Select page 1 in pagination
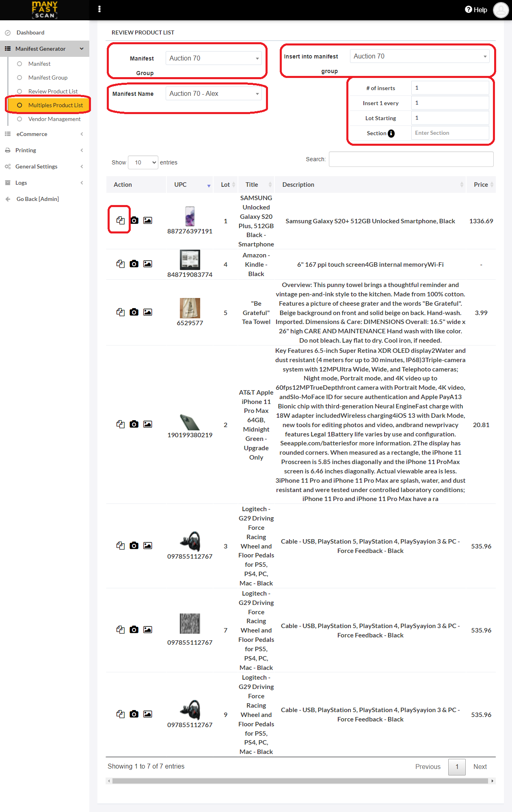Screen dimensions: 512x812 point(457,767)
